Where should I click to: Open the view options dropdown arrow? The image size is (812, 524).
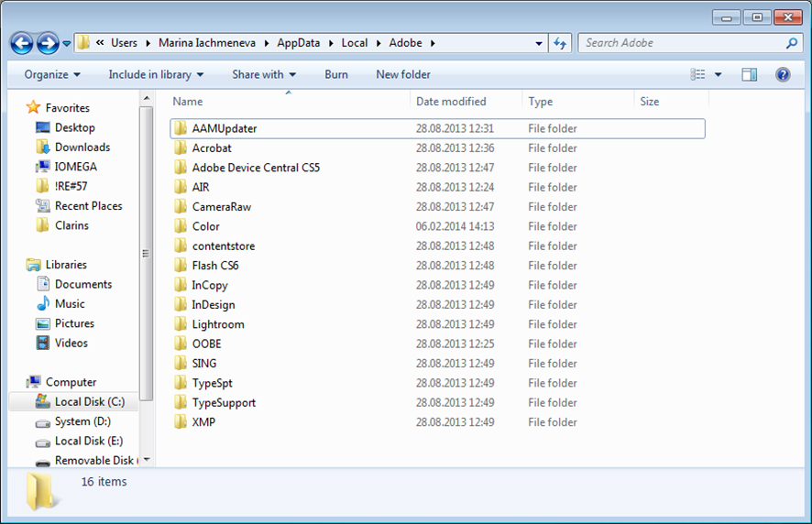(719, 75)
